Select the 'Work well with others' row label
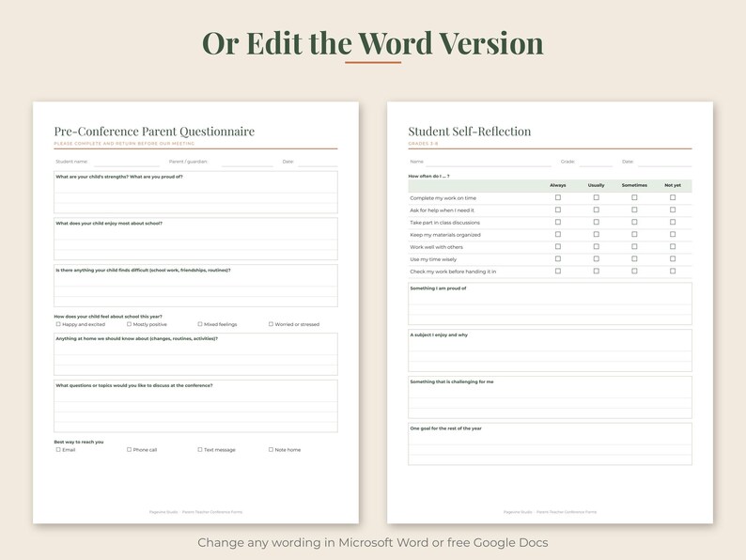The height and width of the screenshot is (560, 746). [x=436, y=247]
